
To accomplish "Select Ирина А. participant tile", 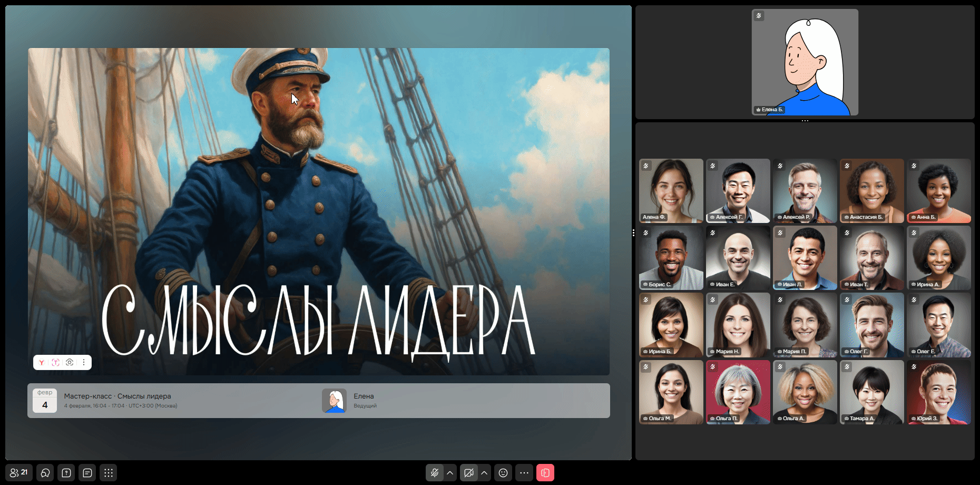I will point(939,258).
